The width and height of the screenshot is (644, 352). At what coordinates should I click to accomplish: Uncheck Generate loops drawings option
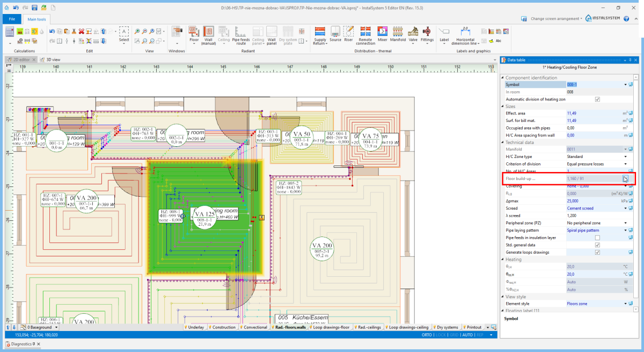click(597, 252)
